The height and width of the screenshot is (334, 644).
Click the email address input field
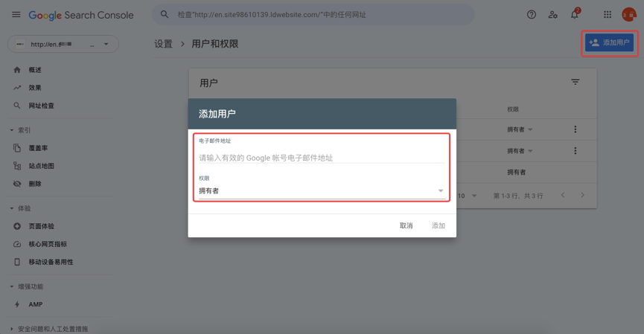pyautogui.click(x=322, y=158)
